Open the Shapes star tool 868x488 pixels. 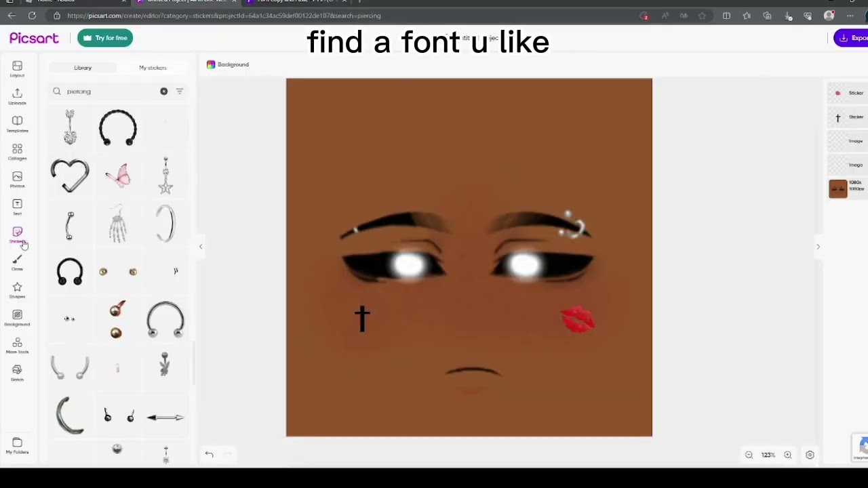coord(17,290)
